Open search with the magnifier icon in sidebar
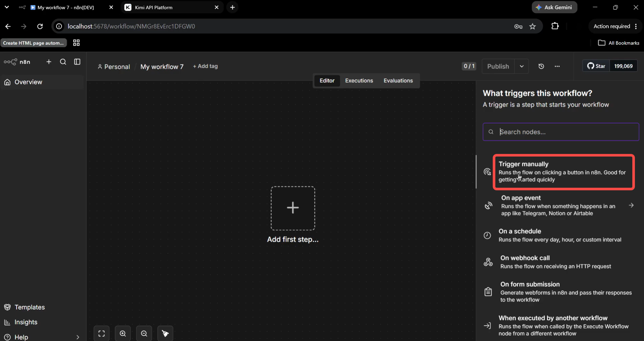Viewport: 644px width, 341px height. coord(63,62)
